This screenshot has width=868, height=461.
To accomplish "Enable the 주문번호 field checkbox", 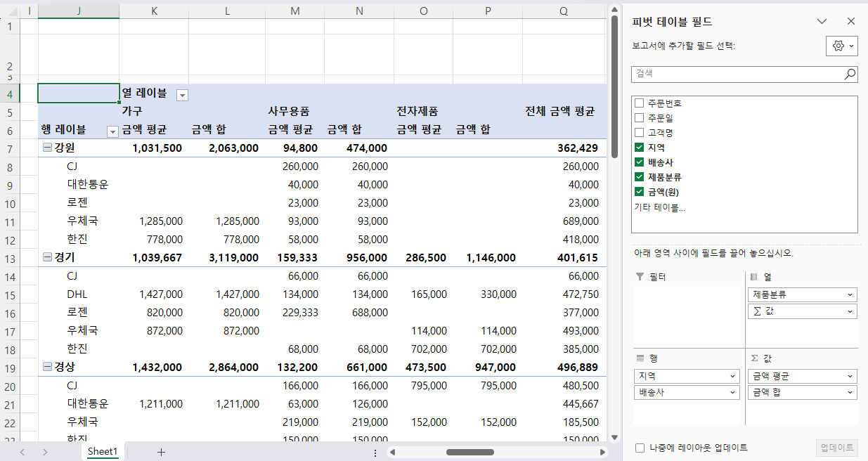I will click(x=639, y=103).
